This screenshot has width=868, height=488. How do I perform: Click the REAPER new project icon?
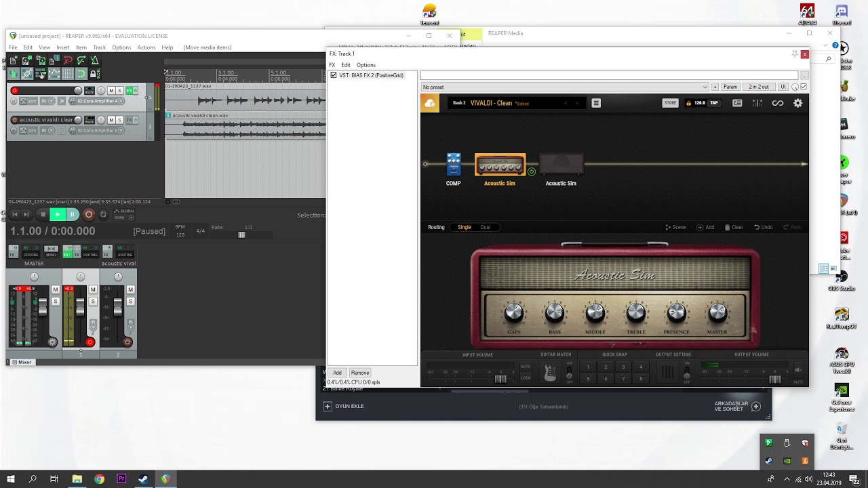pyautogui.click(x=13, y=60)
